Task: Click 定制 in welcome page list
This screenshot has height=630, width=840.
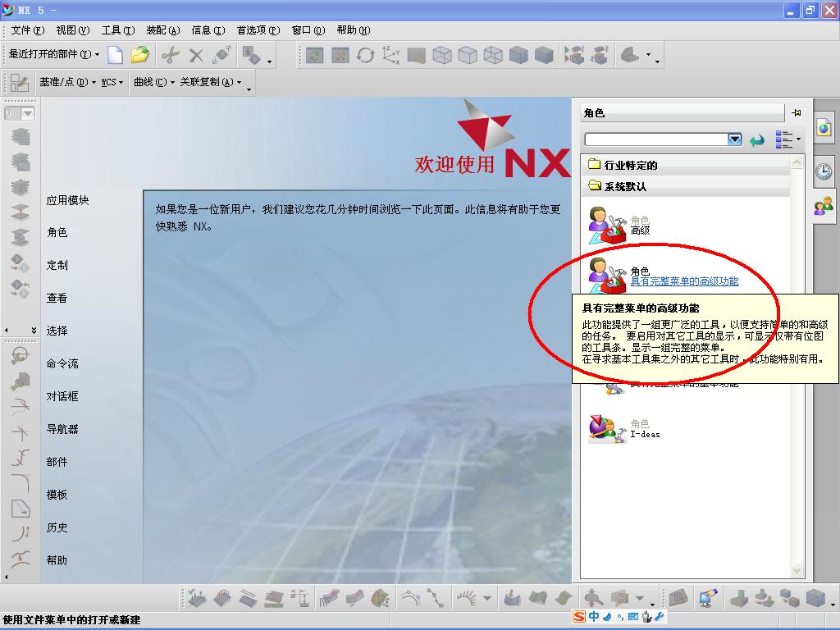Action: pyautogui.click(x=57, y=265)
